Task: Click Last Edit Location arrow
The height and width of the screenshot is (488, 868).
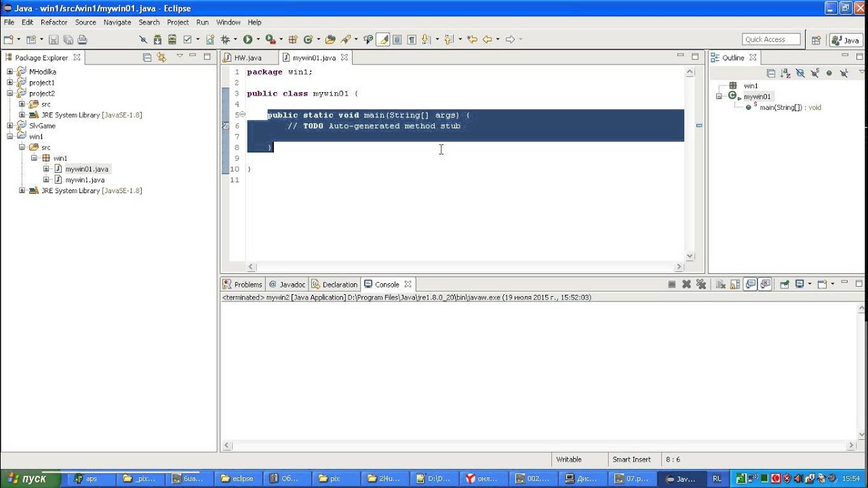Action: click(472, 40)
